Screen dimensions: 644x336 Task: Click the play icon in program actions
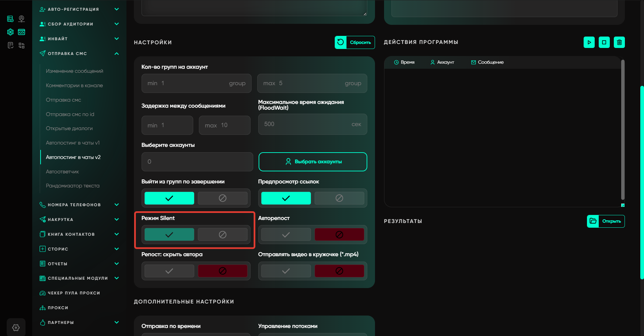tap(589, 42)
